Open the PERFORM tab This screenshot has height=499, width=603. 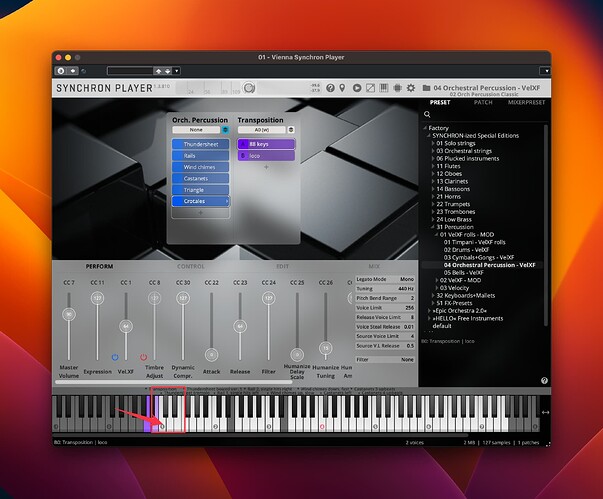coord(99,266)
